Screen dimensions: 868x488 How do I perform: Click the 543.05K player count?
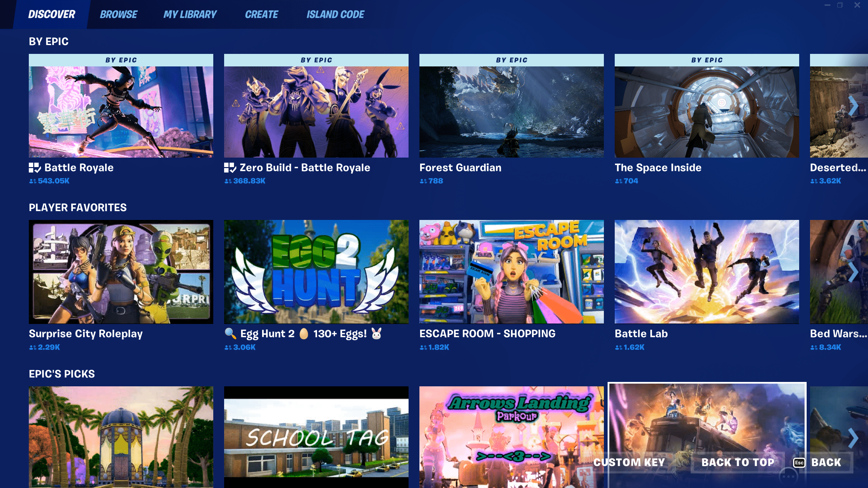54,181
